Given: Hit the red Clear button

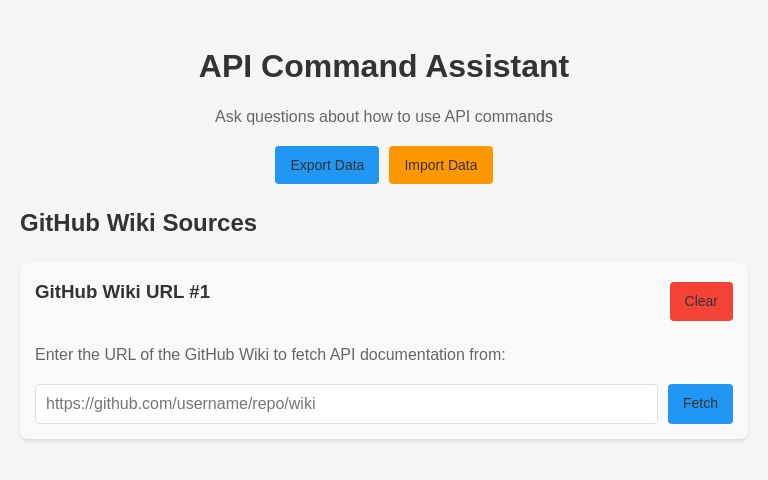Looking at the screenshot, I should click(x=701, y=301).
